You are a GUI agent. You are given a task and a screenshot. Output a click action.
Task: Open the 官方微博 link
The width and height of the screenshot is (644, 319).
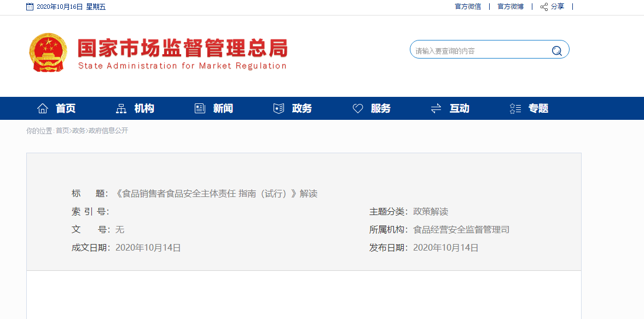[x=510, y=7]
